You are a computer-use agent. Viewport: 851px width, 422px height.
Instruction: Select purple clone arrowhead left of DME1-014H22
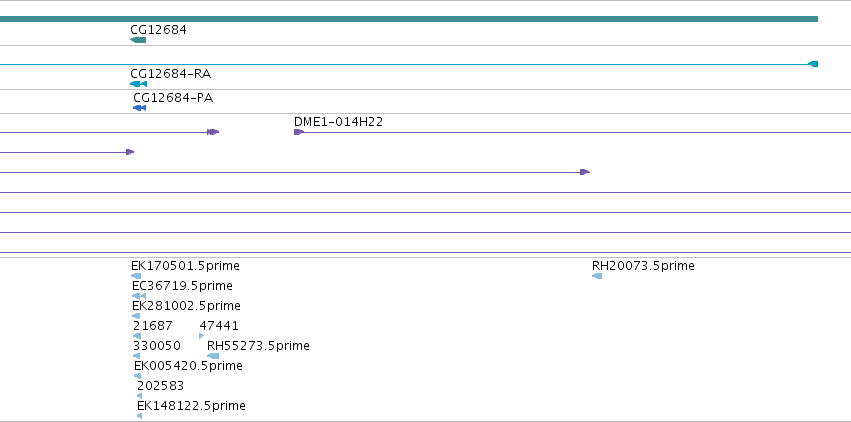pyautogui.click(x=213, y=132)
